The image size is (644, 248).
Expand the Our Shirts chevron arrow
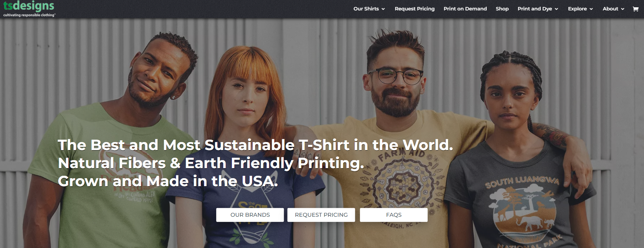(383, 9)
